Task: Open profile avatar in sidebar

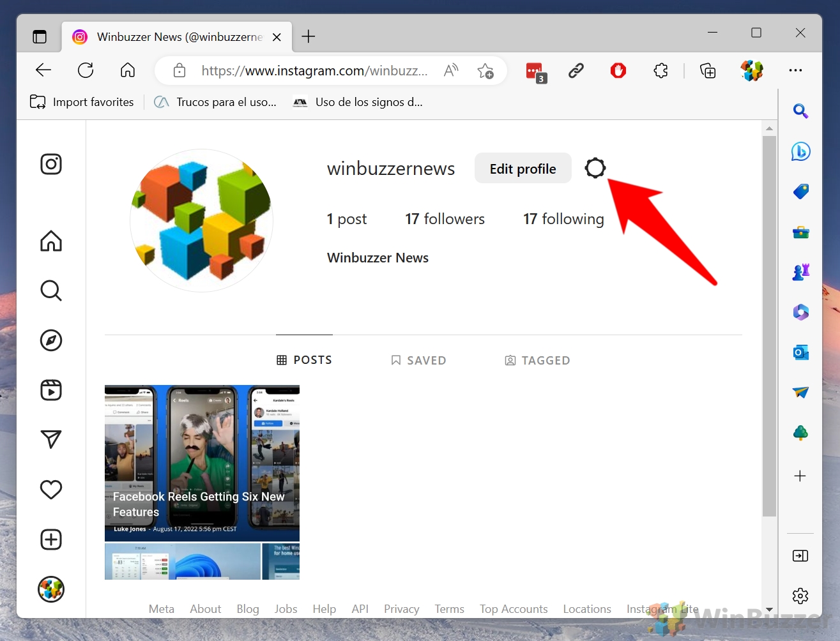Action: [51, 589]
